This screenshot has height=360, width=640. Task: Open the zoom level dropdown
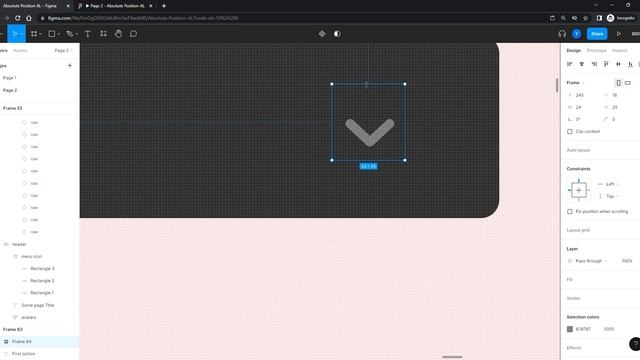636,34
